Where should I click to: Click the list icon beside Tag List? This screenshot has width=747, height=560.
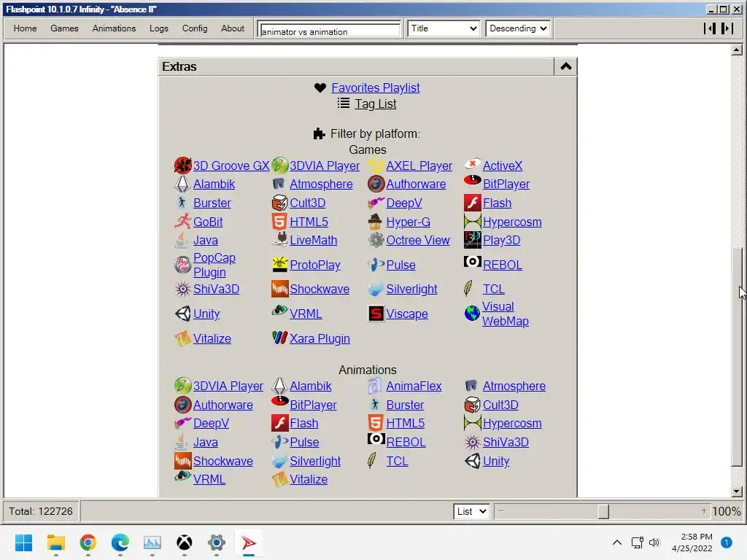point(344,103)
